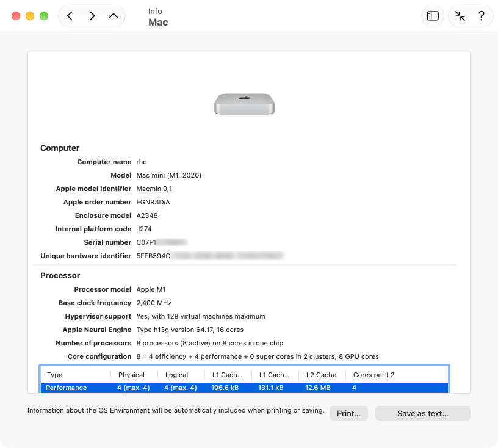Click the Macmini9,1 identifier value
The image size is (498, 448).
154,189
